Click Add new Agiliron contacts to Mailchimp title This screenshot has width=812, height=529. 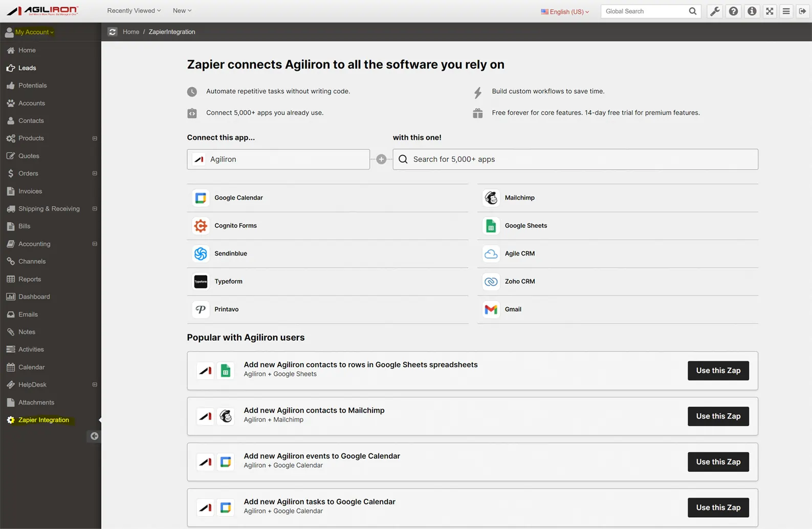point(314,410)
